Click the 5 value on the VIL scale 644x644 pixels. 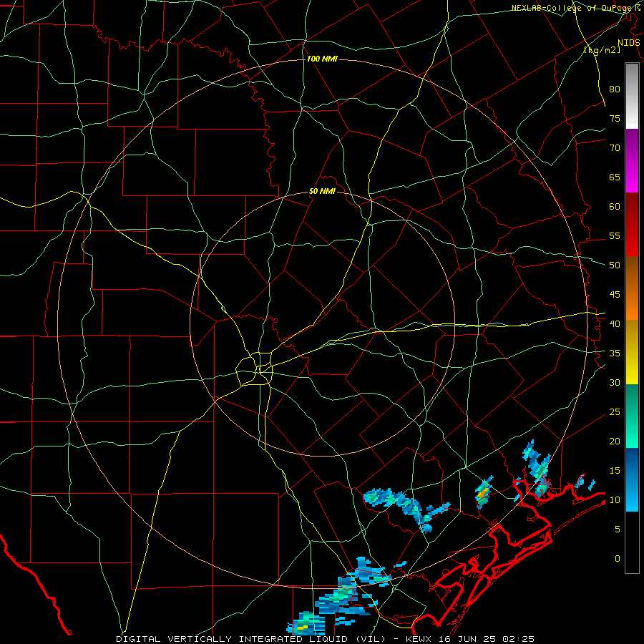point(618,530)
